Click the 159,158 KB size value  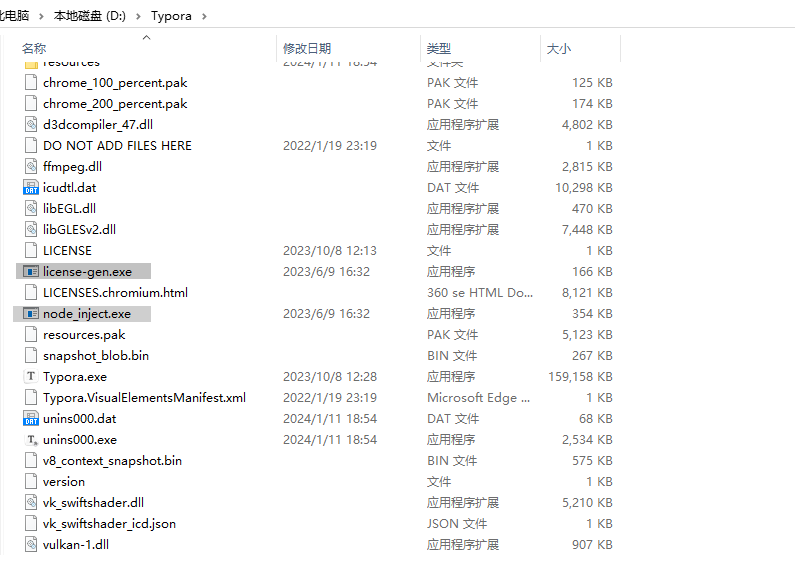[x=580, y=377]
